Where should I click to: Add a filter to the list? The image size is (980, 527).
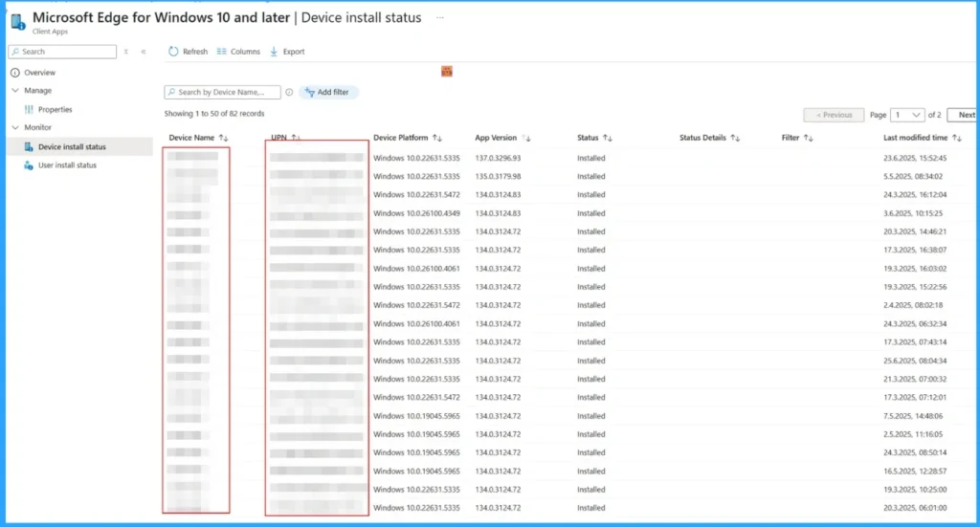coord(327,92)
